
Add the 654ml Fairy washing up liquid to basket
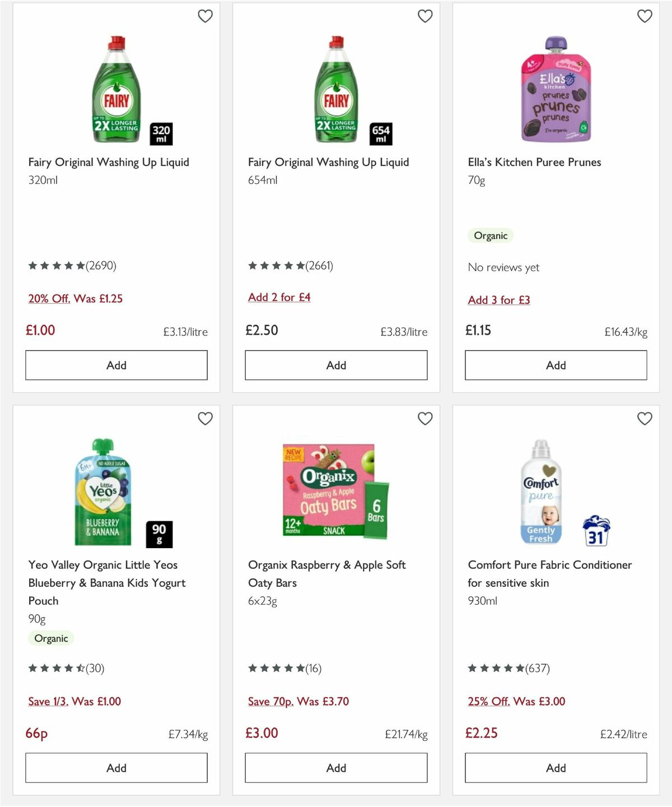coord(335,365)
